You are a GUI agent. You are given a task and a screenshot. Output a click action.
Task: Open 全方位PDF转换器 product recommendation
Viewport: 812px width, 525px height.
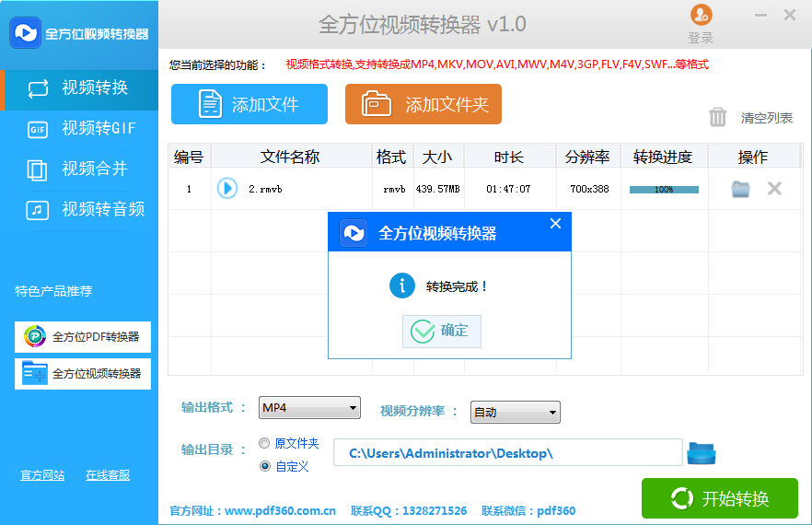coord(83,337)
